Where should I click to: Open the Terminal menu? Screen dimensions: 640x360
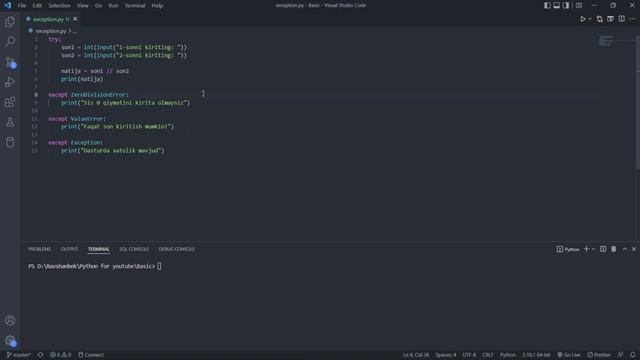[135, 6]
